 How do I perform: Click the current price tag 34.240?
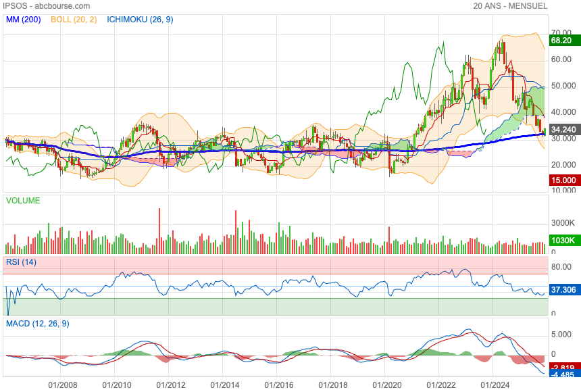click(x=563, y=129)
